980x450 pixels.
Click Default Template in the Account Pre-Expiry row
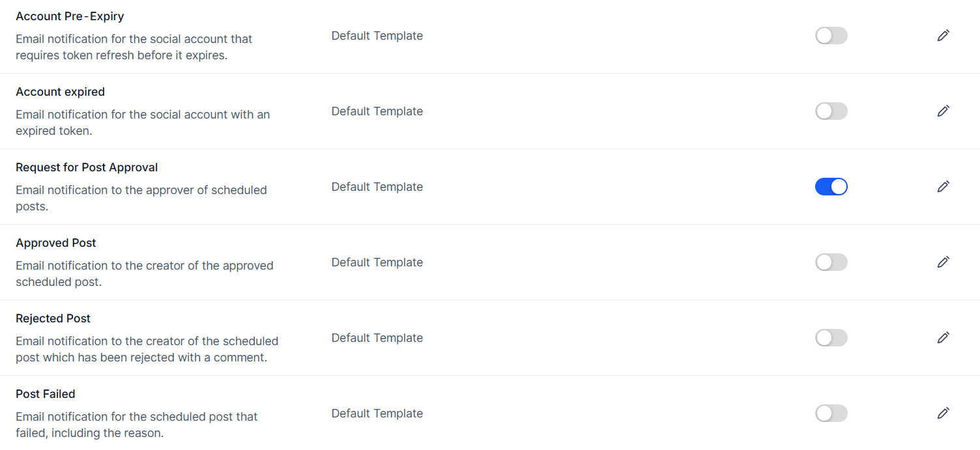(x=377, y=36)
